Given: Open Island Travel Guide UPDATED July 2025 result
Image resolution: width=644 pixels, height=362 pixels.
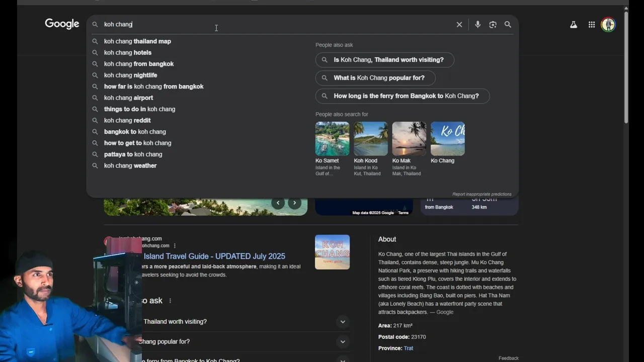Looking at the screenshot, I should point(214,256).
